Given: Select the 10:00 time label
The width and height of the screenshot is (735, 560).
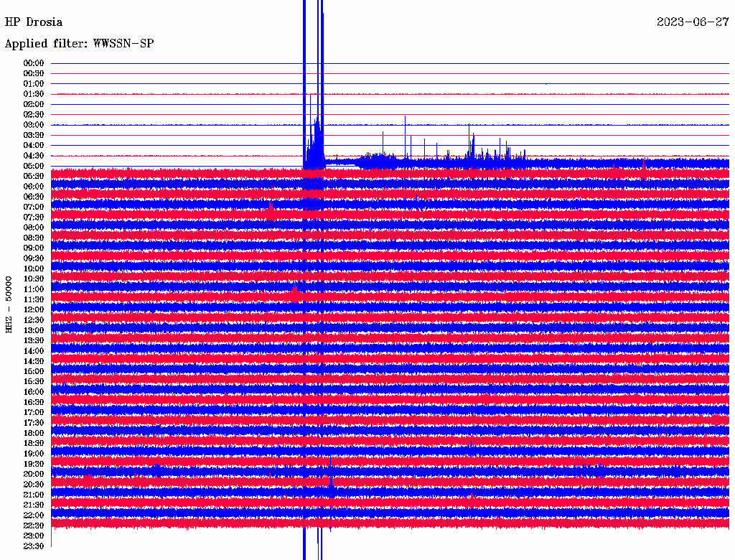Looking at the screenshot, I should point(34,269).
